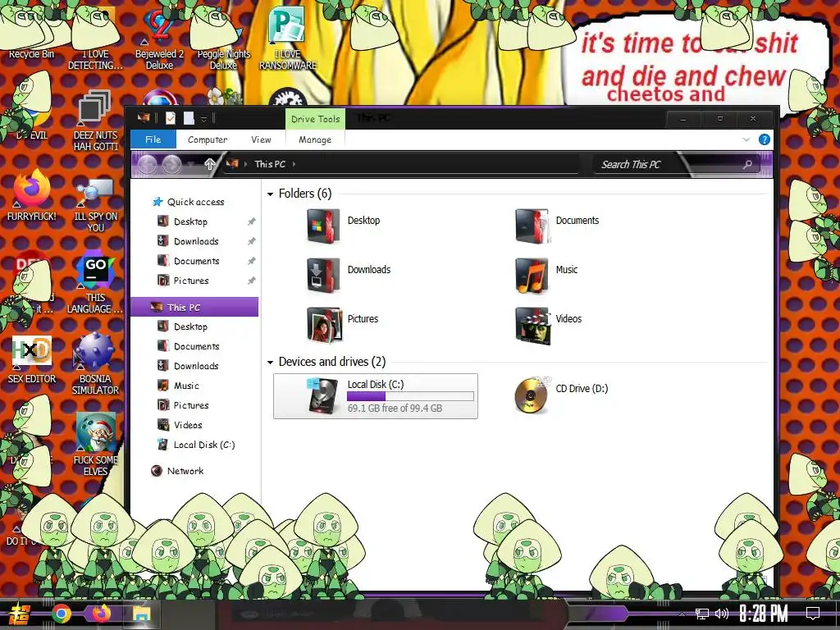The height and width of the screenshot is (630, 840).
Task: Select the Local Disk (C:) drive
Action: click(376, 396)
